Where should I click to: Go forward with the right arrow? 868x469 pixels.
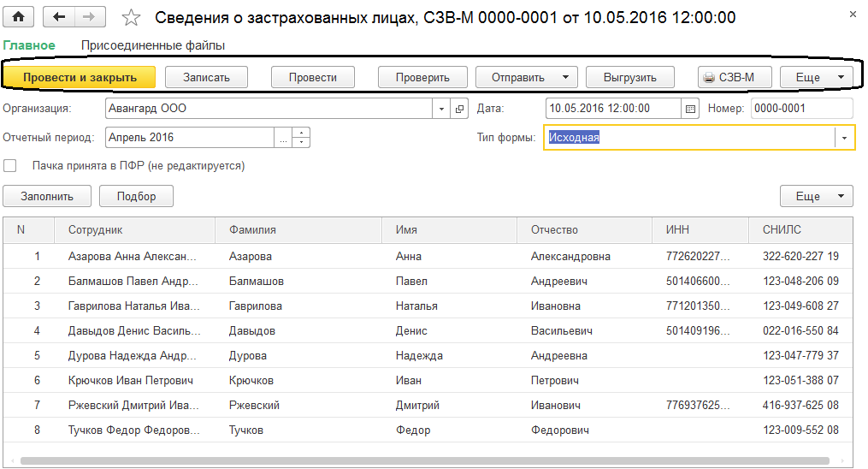click(x=87, y=17)
